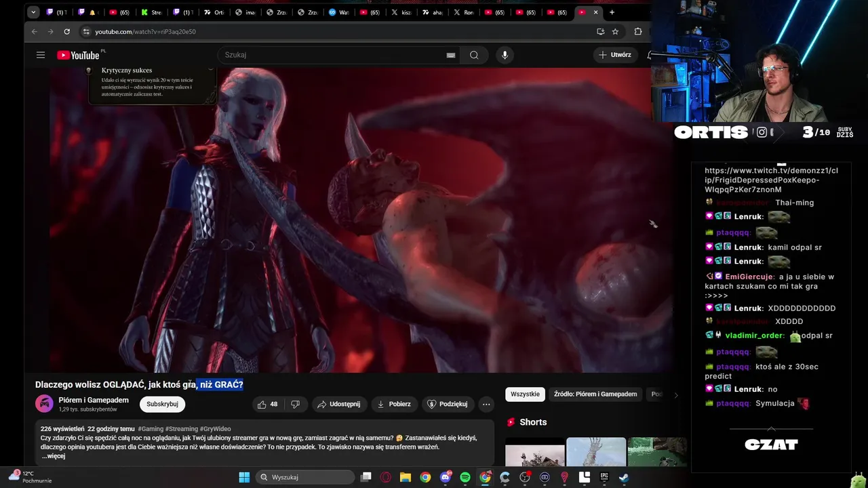Expand description with ...więcej
The width and height of the screenshot is (868, 488).
54,456
